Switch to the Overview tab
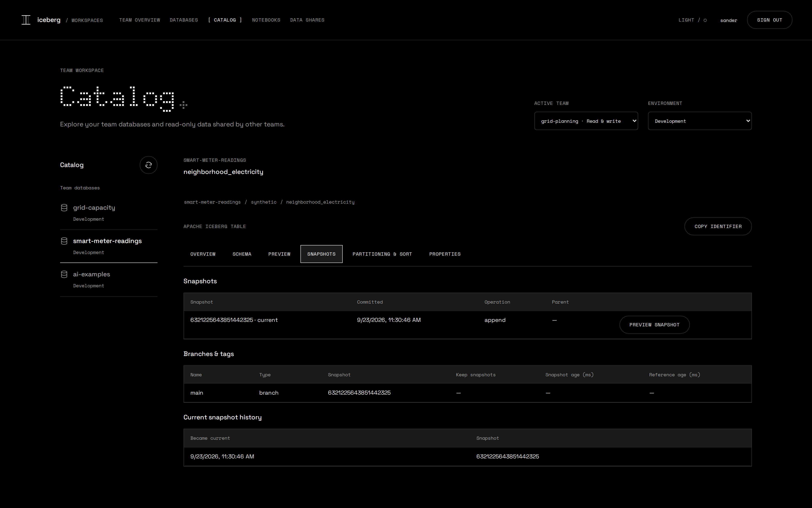The height and width of the screenshot is (508, 812). 203,254
